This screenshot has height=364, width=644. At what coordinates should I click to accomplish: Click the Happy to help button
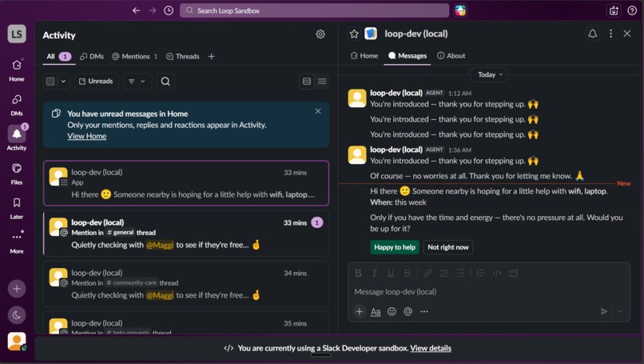coord(395,247)
